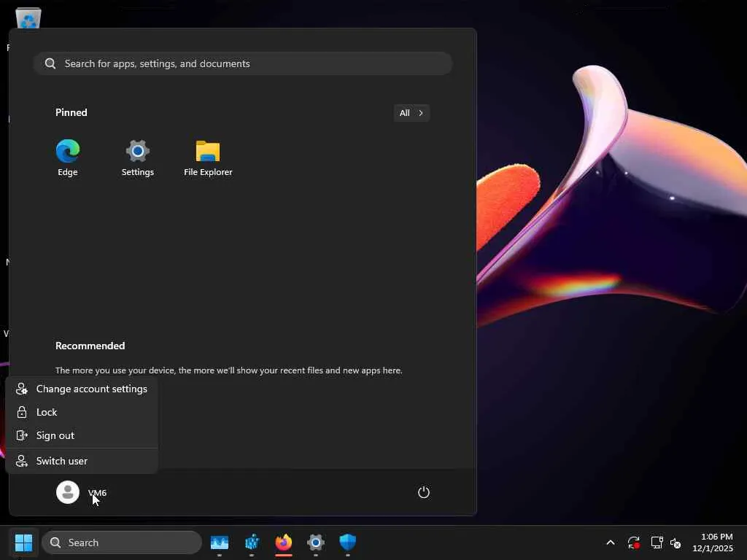Click the taskbar Search box
Image resolution: width=747 pixels, height=560 pixels.
[x=122, y=542]
